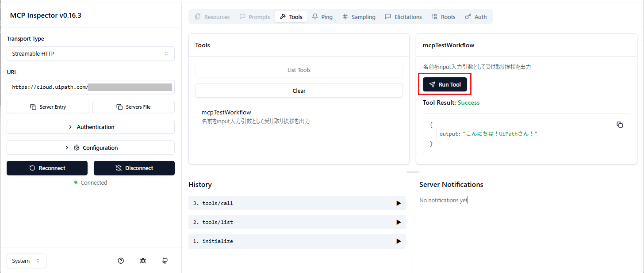
Task: Open the bug report icon
Action: click(143, 261)
